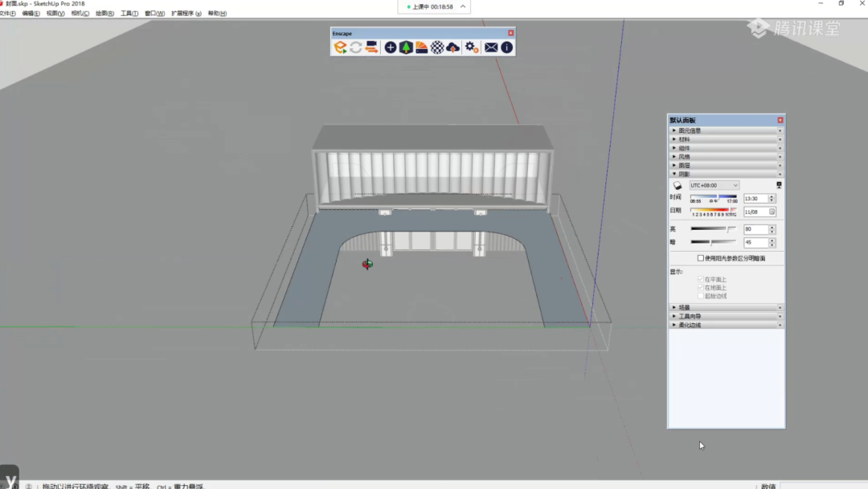Expand 组件 panel section
The height and width of the screenshot is (489, 868).
click(x=726, y=148)
